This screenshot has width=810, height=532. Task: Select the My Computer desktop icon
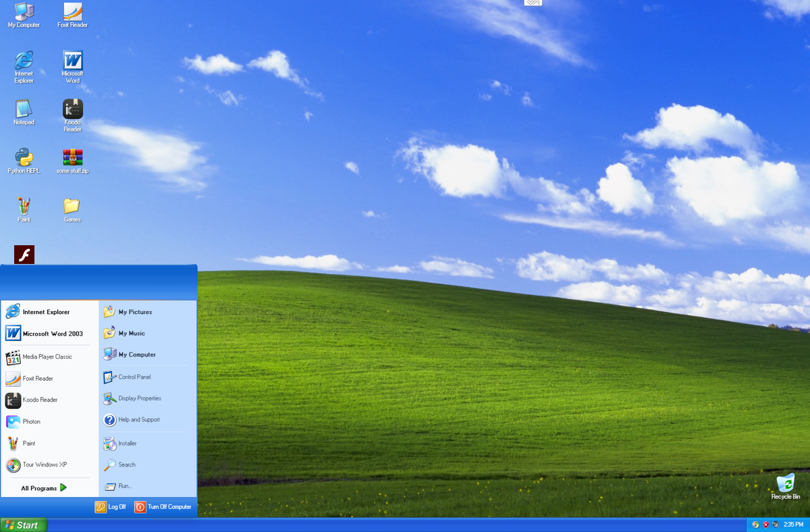pyautogui.click(x=24, y=15)
